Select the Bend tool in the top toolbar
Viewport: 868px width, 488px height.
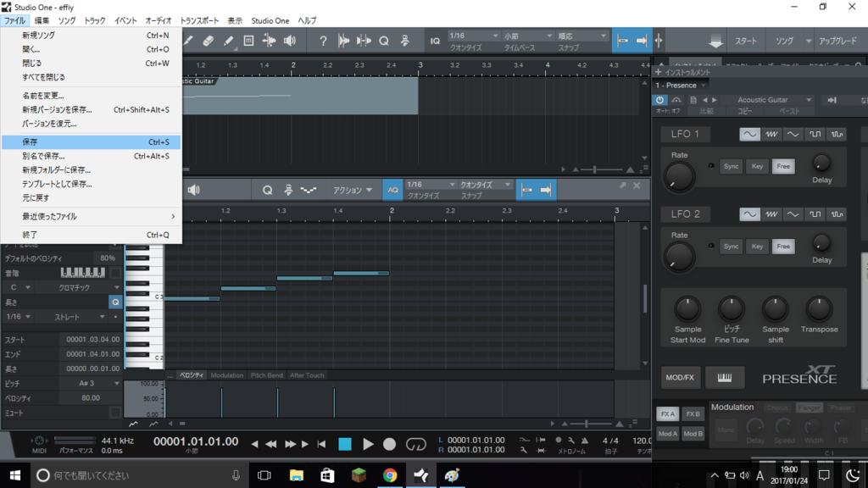[x=269, y=41]
